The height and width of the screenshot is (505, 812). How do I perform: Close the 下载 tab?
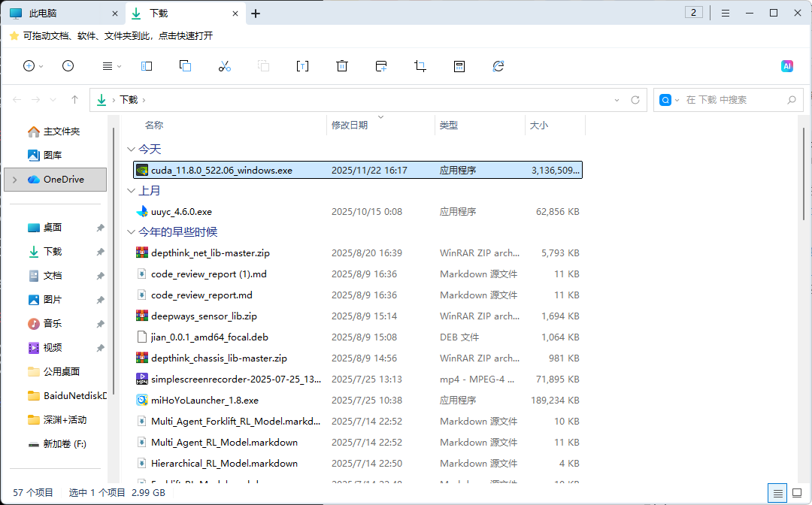(235, 14)
